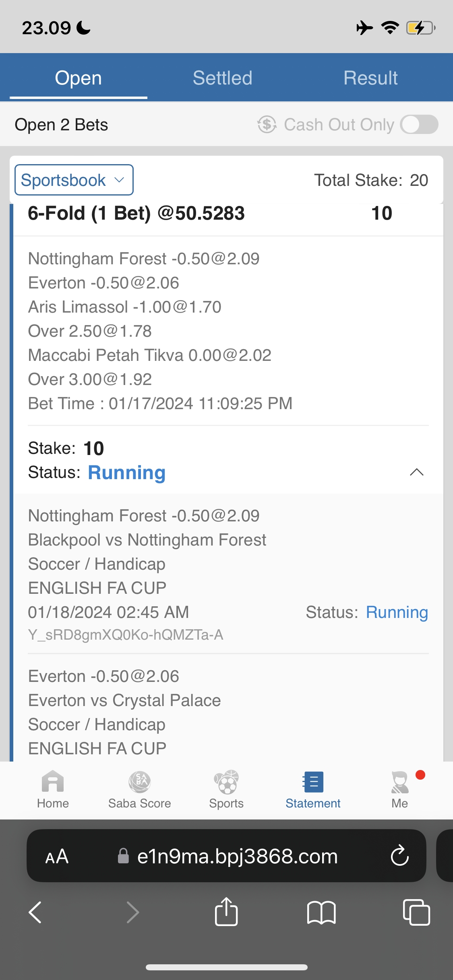Open Safari bookmarks book icon

(321, 912)
